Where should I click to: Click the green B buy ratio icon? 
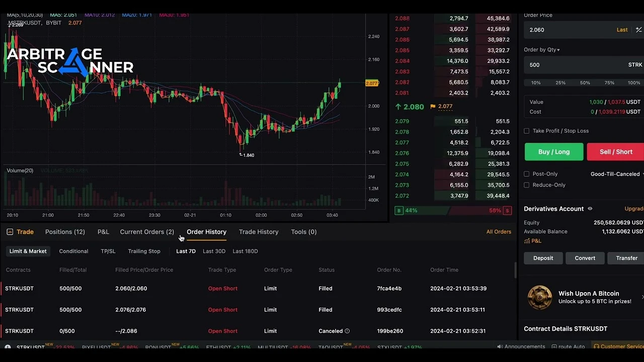point(399,211)
